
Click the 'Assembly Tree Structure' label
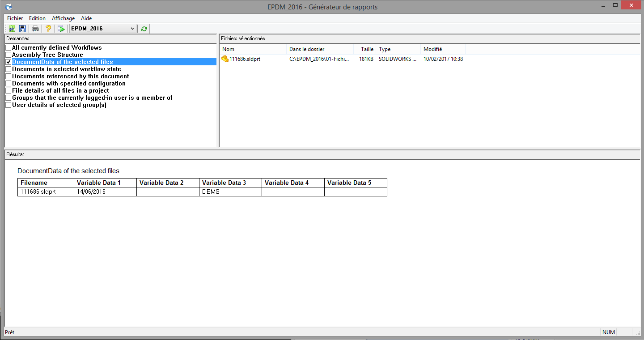[47, 55]
